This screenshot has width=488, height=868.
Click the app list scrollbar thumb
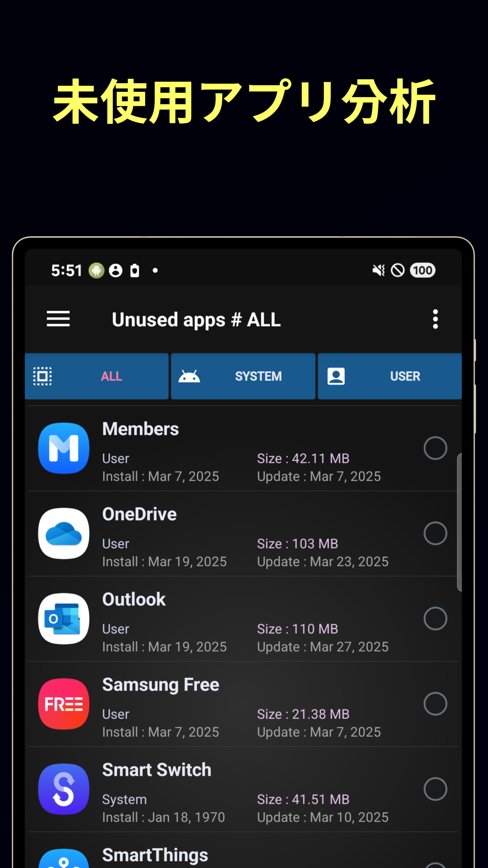click(x=459, y=522)
